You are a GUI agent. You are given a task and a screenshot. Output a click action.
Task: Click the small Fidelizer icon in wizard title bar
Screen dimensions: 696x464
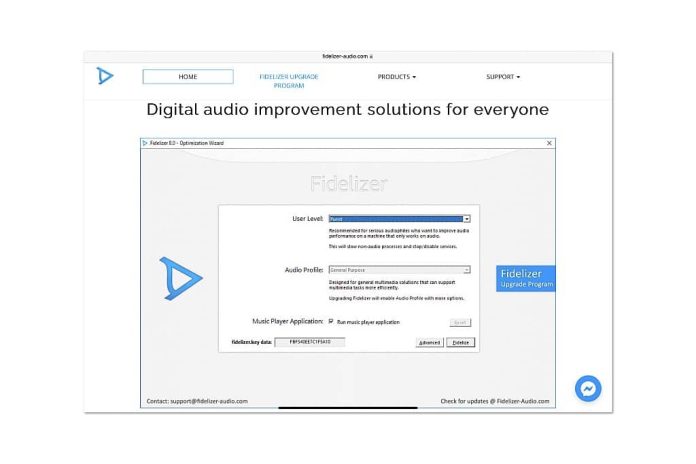click(145, 143)
